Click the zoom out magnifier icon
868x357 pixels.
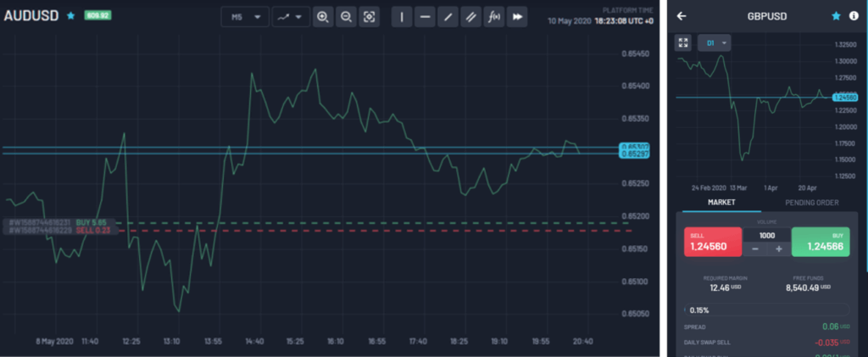[x=345, y=17]
